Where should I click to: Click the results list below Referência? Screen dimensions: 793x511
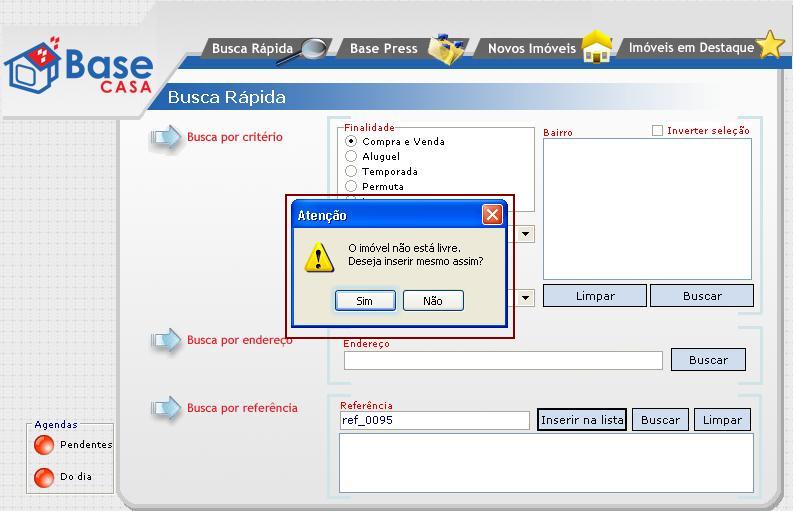tap(546, 463)
